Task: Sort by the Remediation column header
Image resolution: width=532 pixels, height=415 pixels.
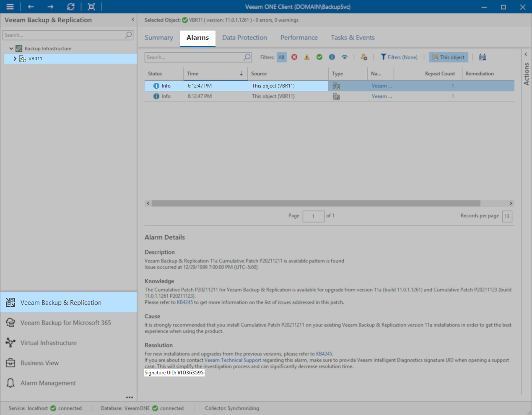Action: click(x=488, y=74)
